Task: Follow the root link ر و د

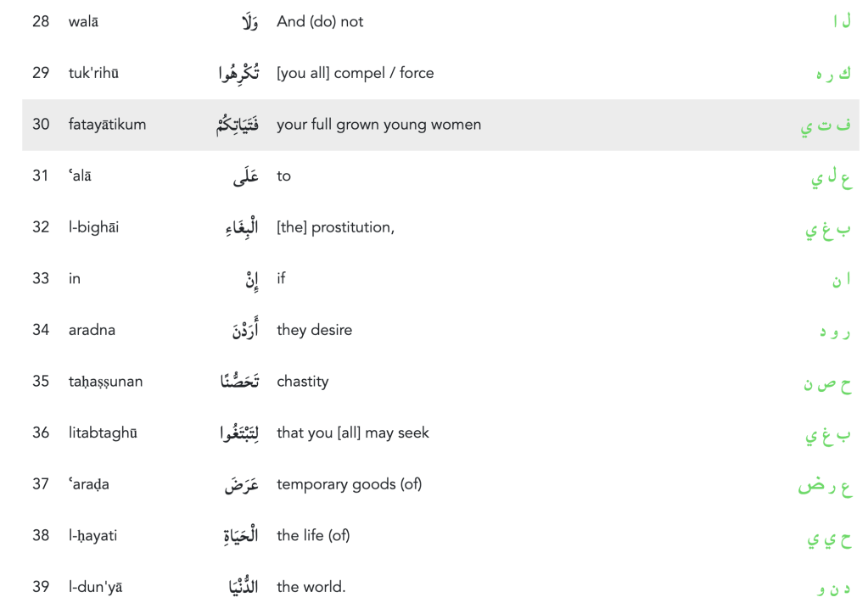Action: (835, 332)
